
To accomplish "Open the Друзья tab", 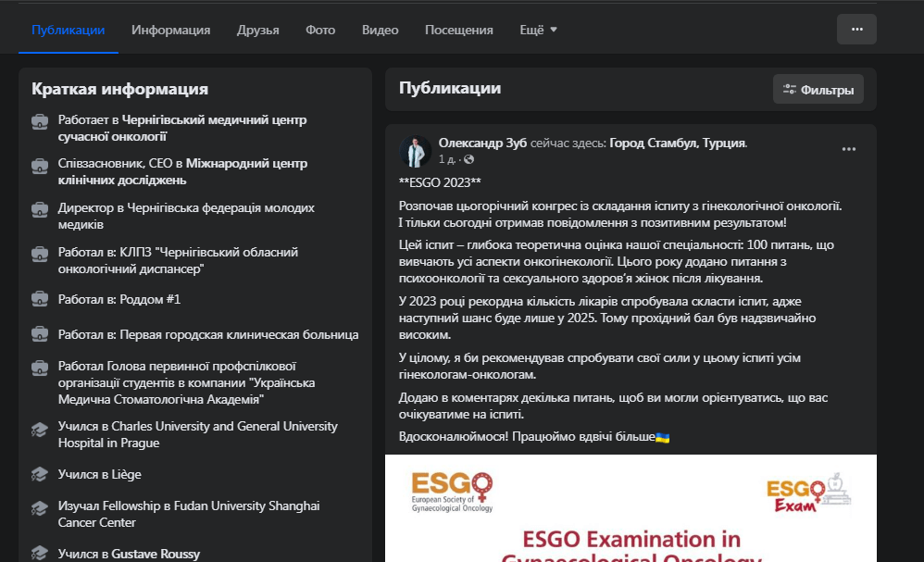I will (257, 30).
